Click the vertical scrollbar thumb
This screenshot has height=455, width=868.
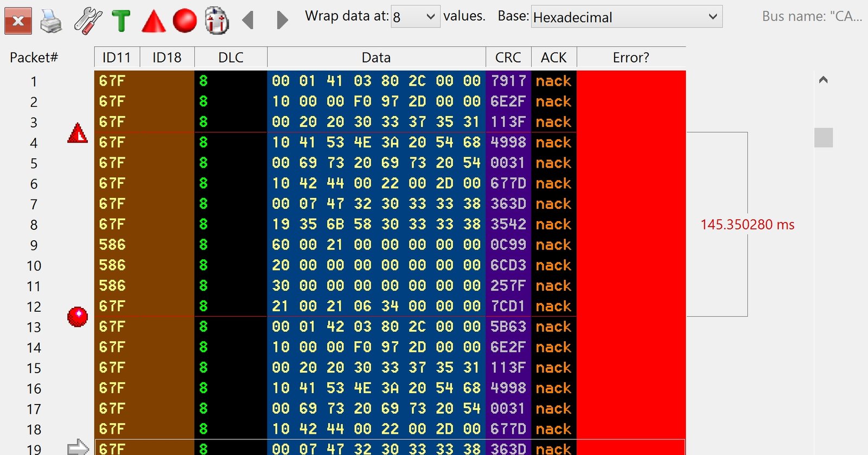tap(824, 137)
